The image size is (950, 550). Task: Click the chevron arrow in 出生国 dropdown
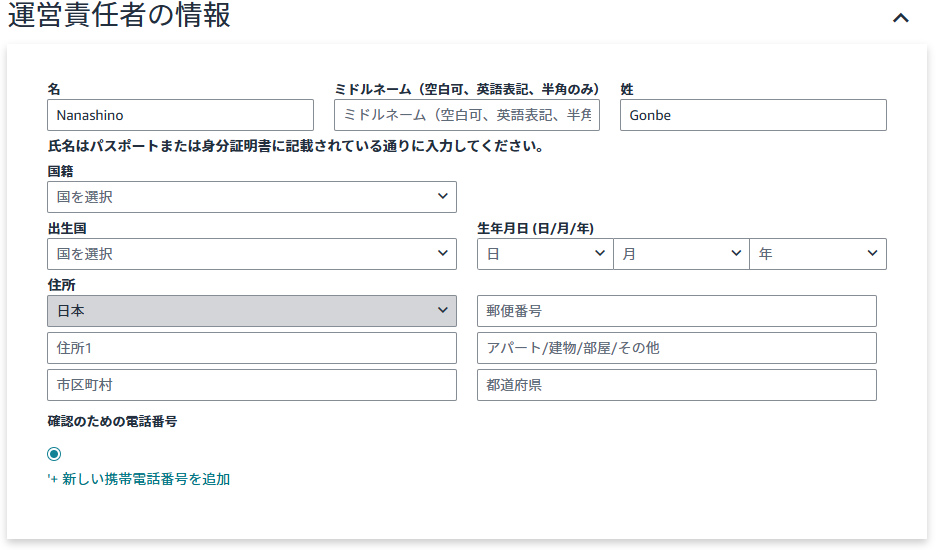[443, 253]
